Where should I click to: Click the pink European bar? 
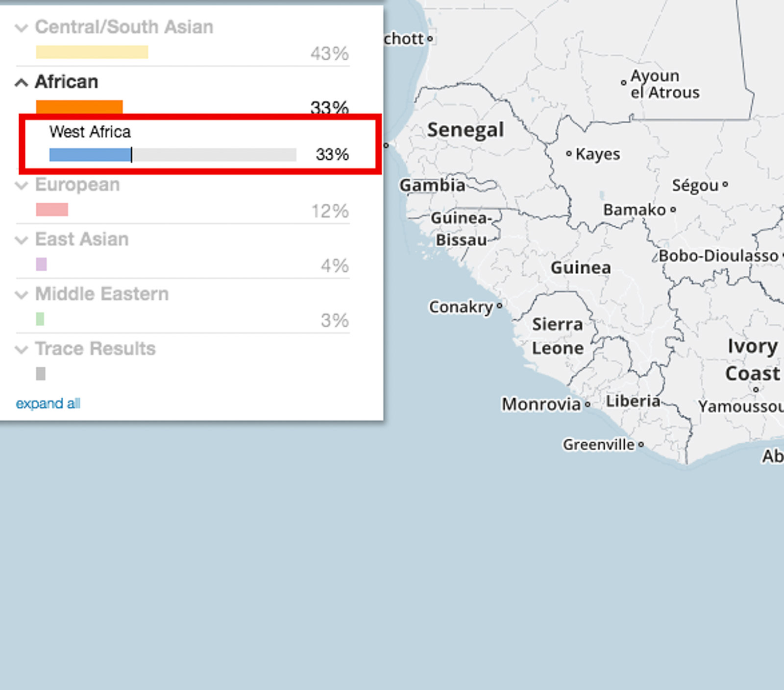[52, 210]
